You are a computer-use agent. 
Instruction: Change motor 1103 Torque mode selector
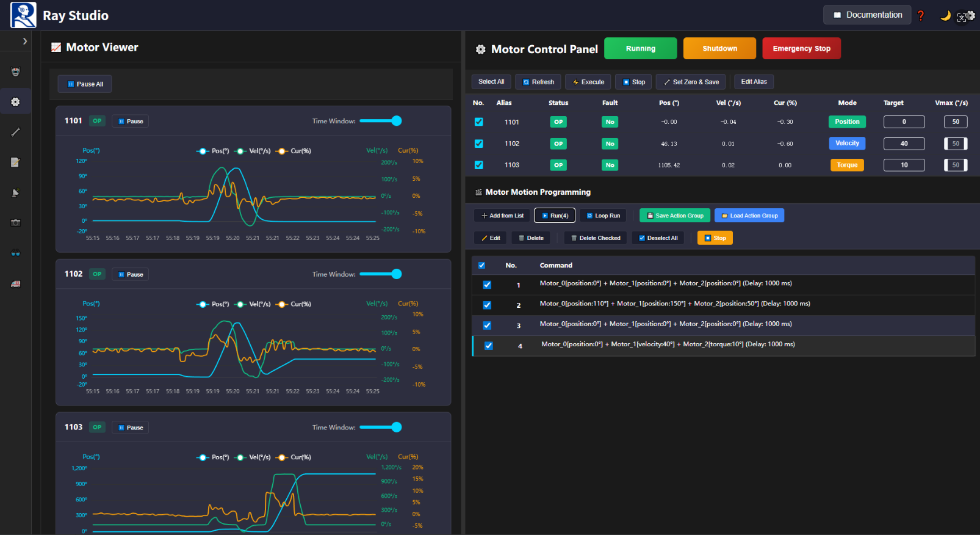(846, 165)
